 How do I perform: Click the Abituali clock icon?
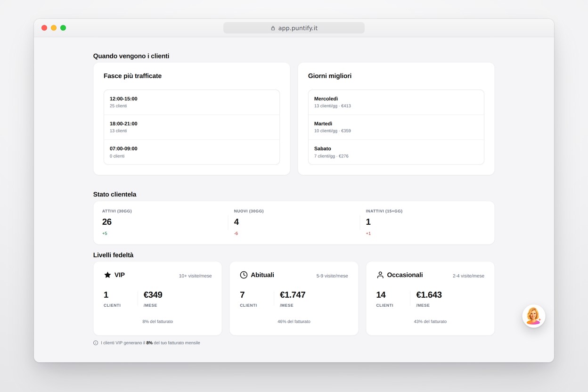tap(244, 275)
